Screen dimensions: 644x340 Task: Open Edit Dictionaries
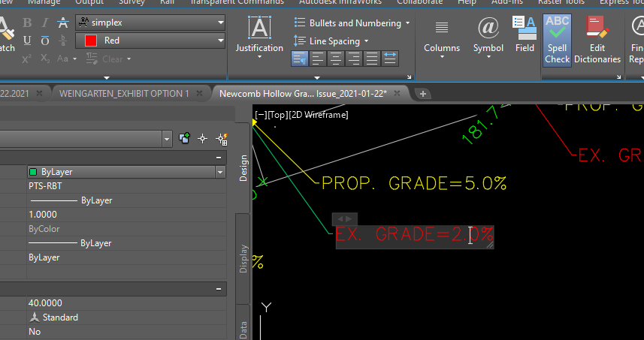(597, 41)
